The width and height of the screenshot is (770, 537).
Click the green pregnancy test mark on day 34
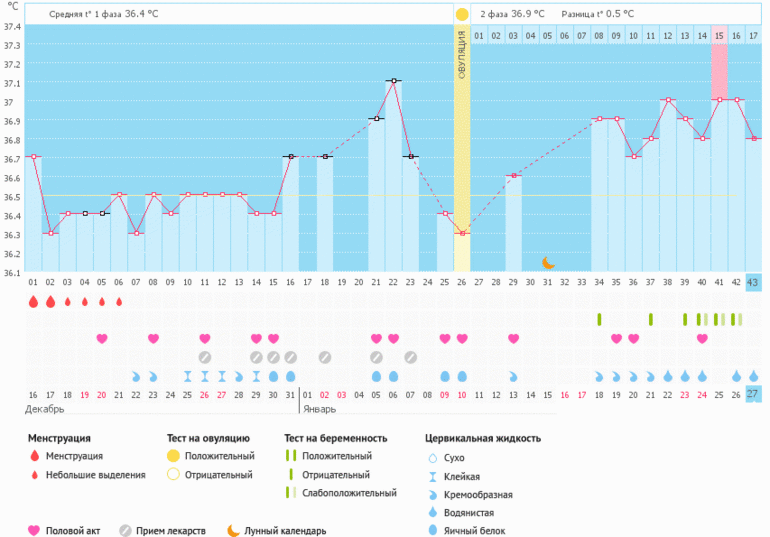pyautogui.click(x=599, y=319)
